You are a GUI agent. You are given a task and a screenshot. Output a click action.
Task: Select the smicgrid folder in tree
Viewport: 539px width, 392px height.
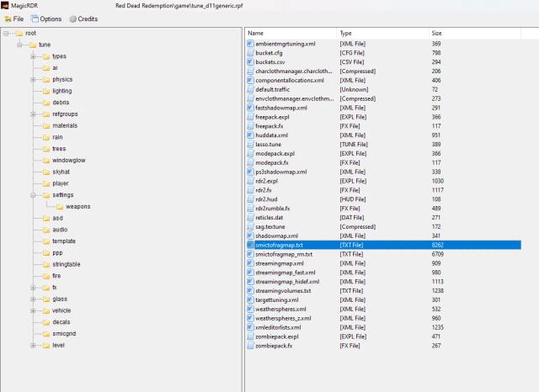(64, 334)
